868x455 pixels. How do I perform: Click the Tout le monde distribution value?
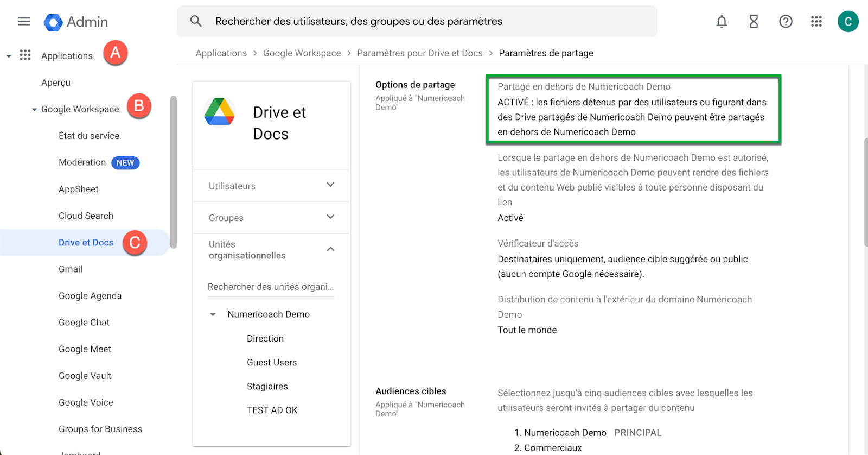click(527, 330)
